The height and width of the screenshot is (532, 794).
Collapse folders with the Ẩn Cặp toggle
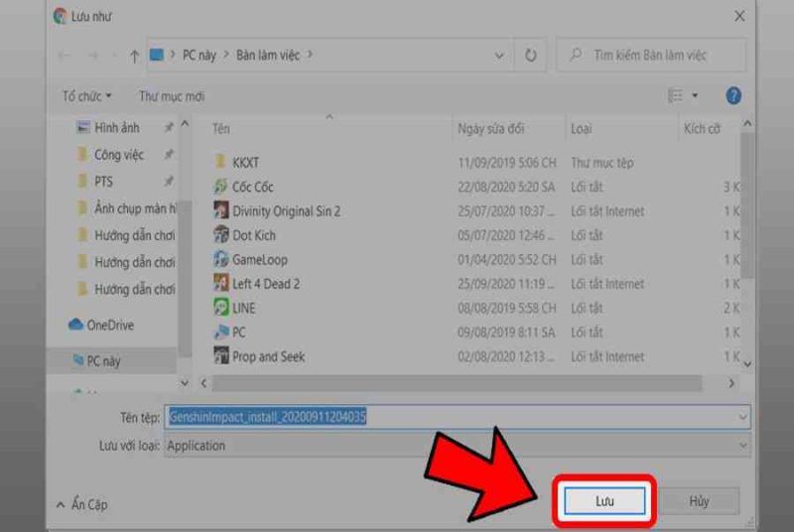click(81, 504)
